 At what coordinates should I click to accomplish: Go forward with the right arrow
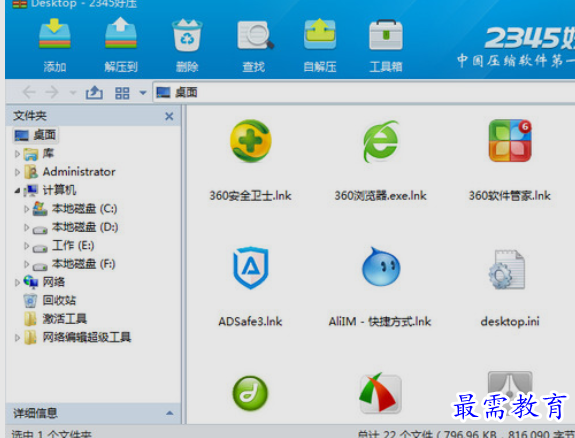pyautogui.click(x=52, y=92)
